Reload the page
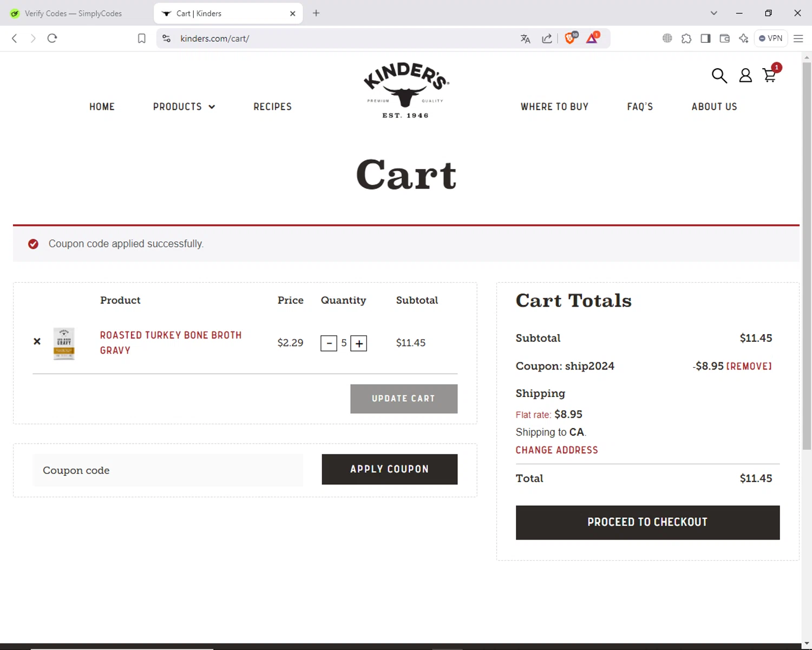The height and width of the screenshot is (650, 812). point(52,38)
